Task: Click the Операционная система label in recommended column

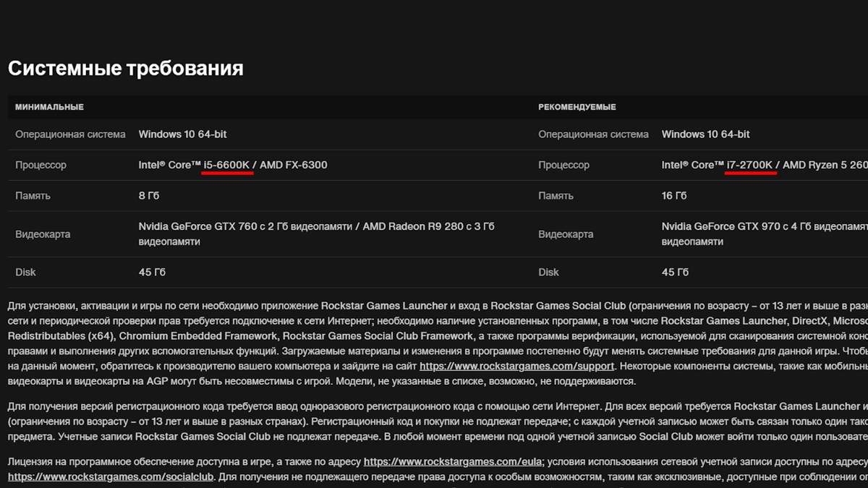Action: tap(593, 134)
